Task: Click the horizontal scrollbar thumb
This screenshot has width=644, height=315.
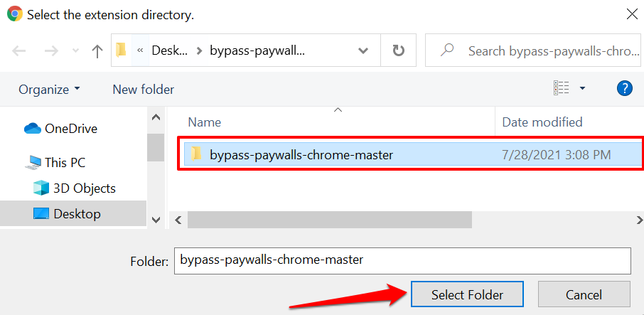Action: pyautogui.click(x=330, y=220)
